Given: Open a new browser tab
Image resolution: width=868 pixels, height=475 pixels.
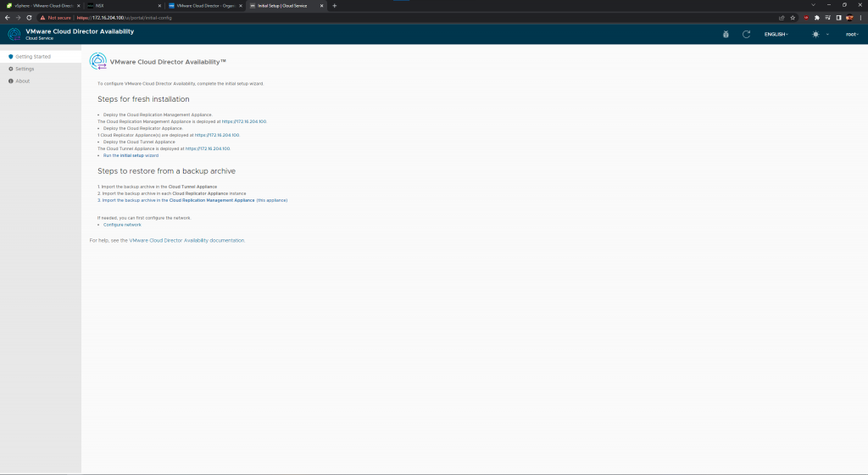Looking at the screenshot, I should coord(334,6).
